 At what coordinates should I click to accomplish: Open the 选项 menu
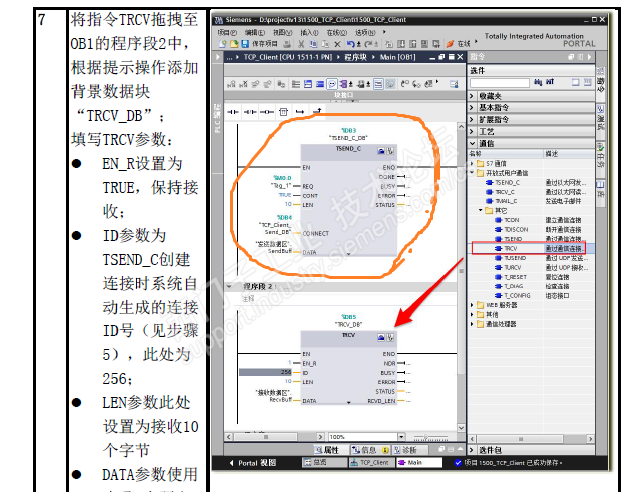click(365, 32)
